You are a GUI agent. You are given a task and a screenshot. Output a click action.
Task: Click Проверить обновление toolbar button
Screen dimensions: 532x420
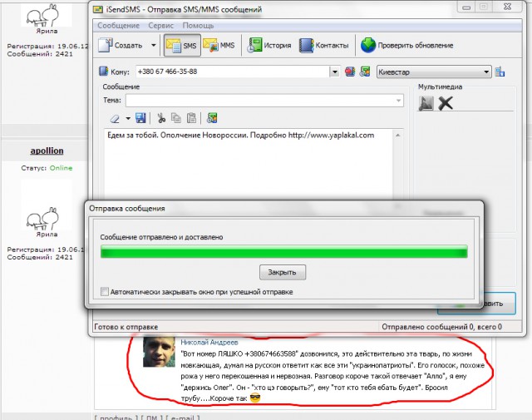click(x=406, y=45)
